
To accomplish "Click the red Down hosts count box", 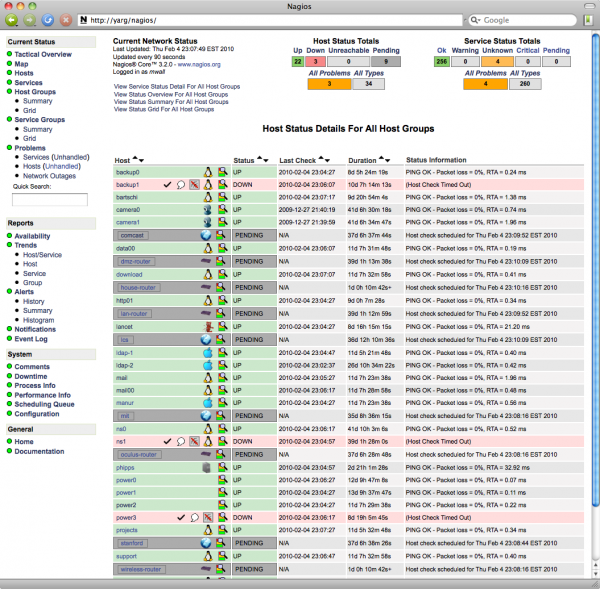I will pos(317,61).
